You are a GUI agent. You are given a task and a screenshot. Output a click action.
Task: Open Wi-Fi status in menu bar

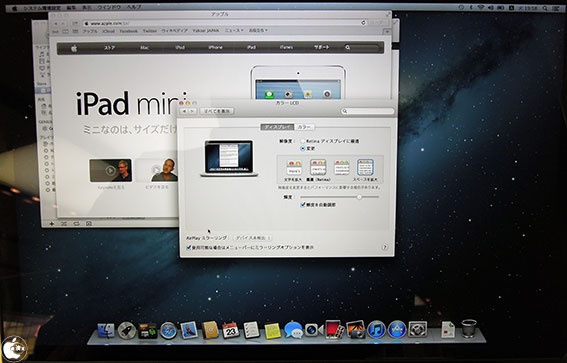[x=481, y=8]
